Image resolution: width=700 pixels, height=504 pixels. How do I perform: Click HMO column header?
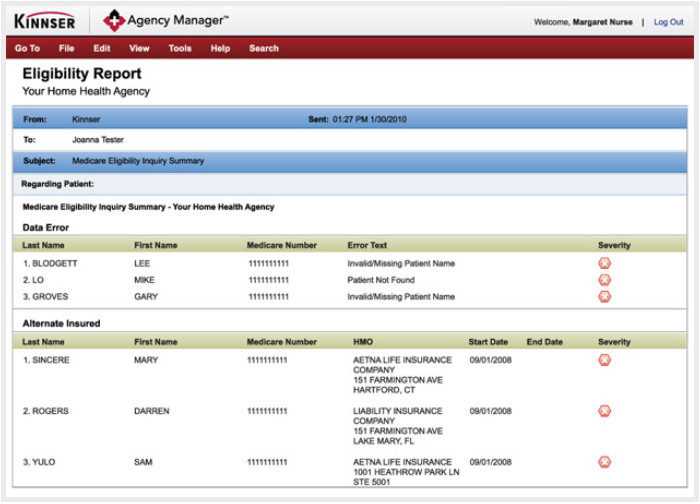pyautogui.click(x=363, y=342)
